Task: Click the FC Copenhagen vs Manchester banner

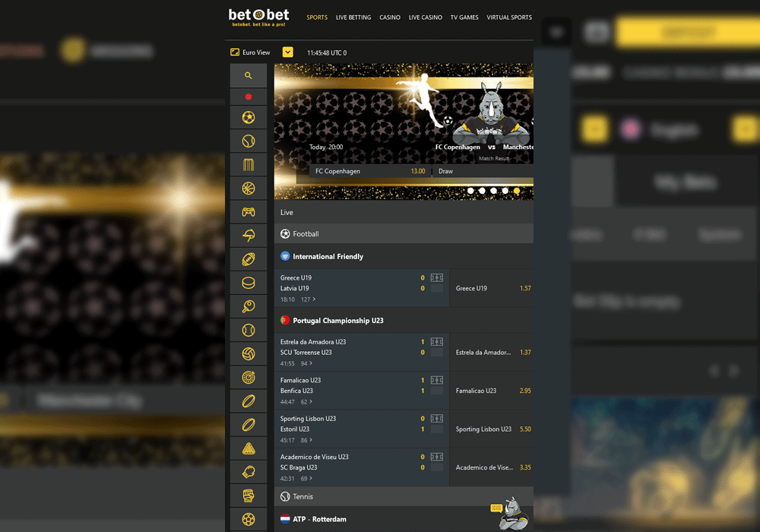Action: tap(404, 131)
